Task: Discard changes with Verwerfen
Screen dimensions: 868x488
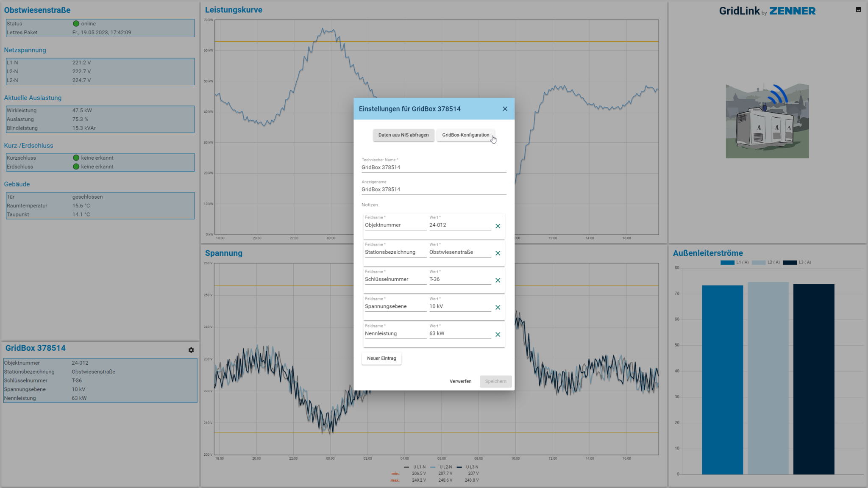Action: (460, 381)
